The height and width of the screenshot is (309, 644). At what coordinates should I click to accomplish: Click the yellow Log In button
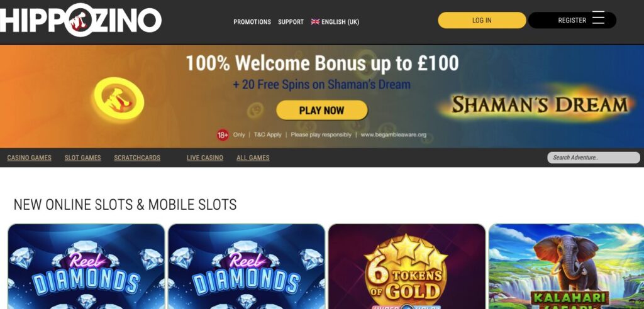coord(482,20)
